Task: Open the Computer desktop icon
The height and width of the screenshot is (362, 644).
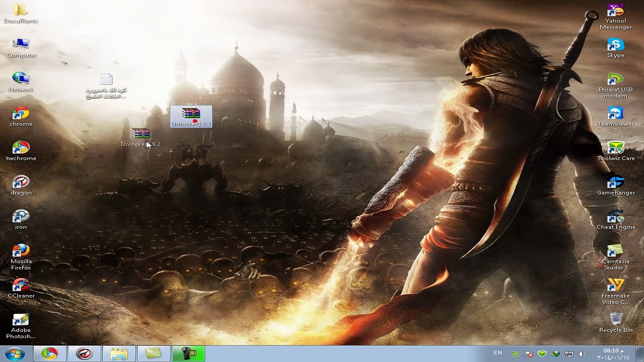Action: tap(21, 48)
